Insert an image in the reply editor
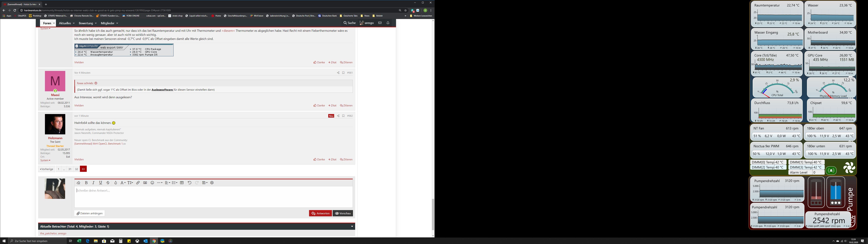 click(x=145, y=183)
